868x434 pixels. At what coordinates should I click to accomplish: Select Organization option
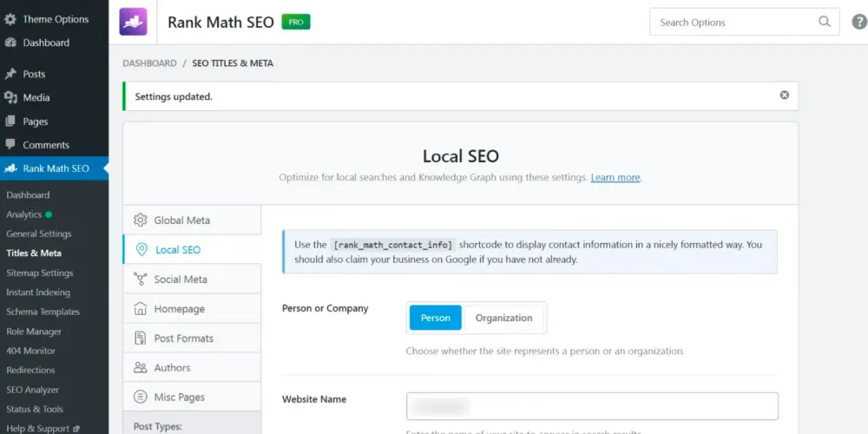point(503,318)
